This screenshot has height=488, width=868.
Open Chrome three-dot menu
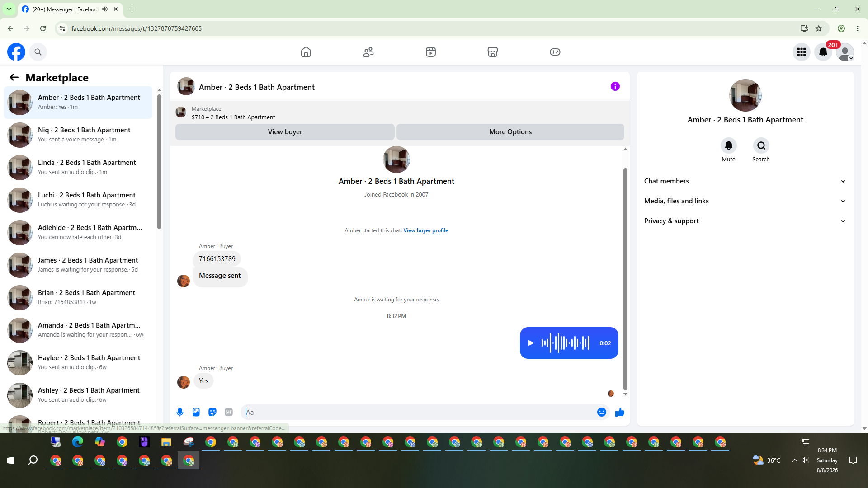858,28
